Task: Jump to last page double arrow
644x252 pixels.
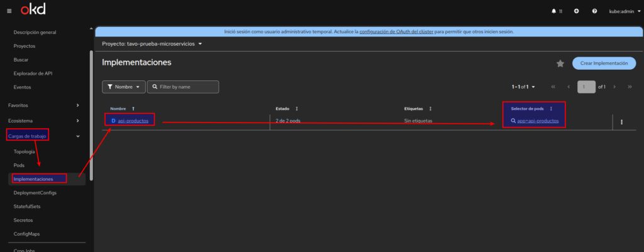Action: click(630, 87)
